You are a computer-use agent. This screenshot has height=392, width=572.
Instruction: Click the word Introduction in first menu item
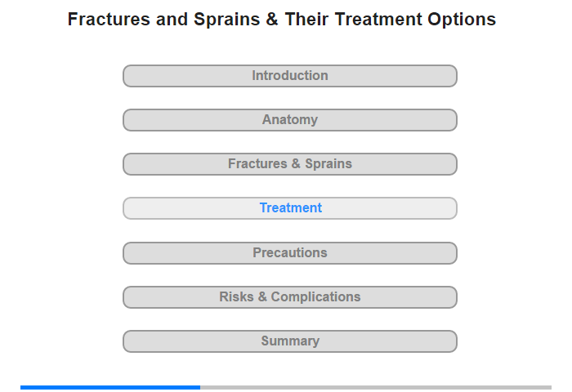[290, 75]
